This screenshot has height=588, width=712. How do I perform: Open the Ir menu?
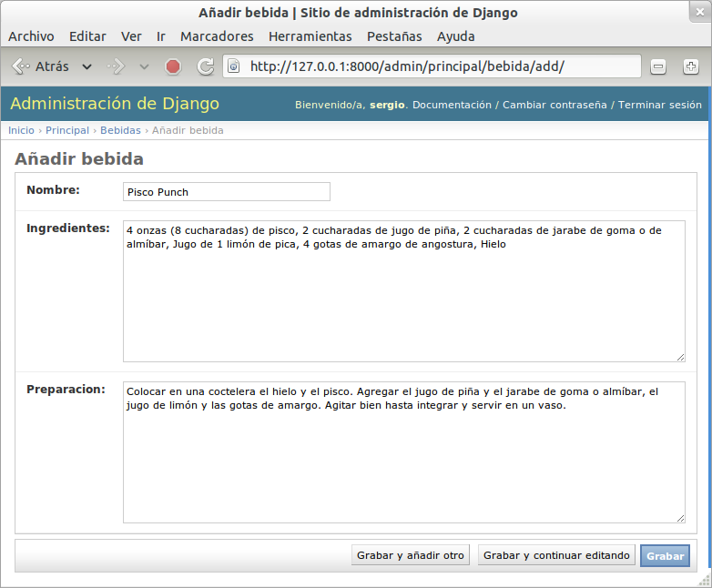coord(161,36)
